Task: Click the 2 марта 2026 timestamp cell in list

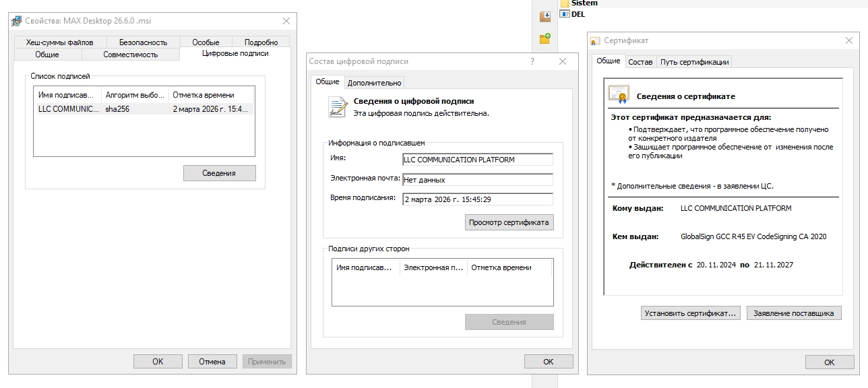Action: tap(210, 109)
